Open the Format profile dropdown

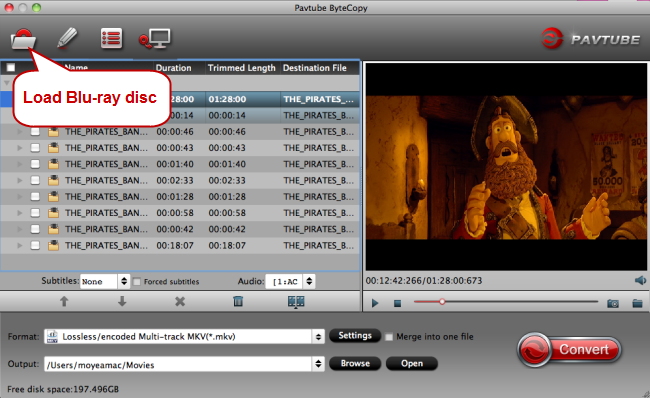pos(184,337)
